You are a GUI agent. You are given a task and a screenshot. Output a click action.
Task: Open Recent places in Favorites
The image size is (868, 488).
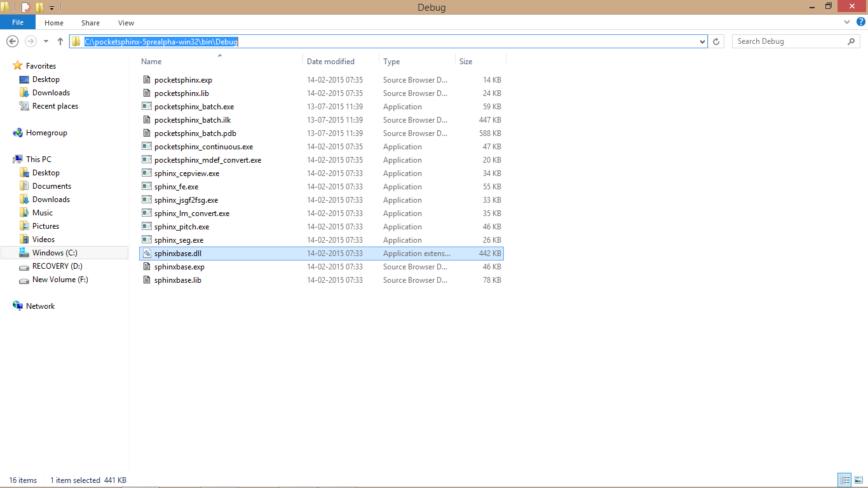point(55,106)
